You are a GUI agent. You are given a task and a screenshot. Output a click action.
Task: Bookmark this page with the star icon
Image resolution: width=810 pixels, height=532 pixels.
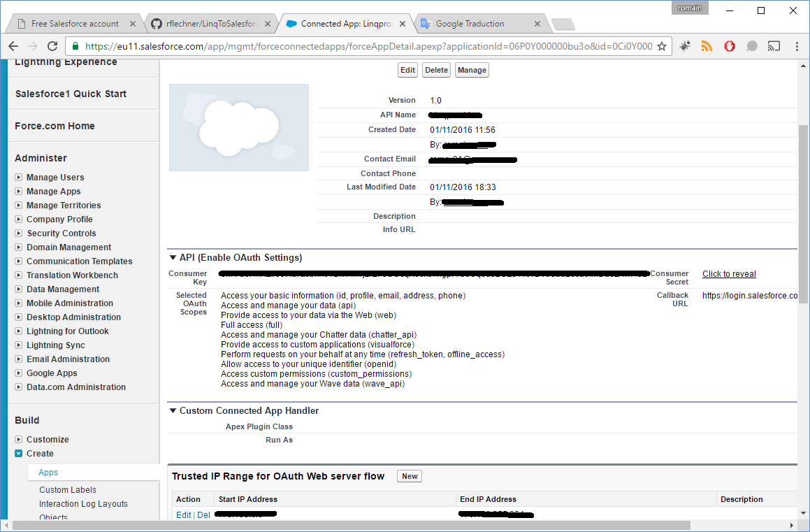point(662,46)
